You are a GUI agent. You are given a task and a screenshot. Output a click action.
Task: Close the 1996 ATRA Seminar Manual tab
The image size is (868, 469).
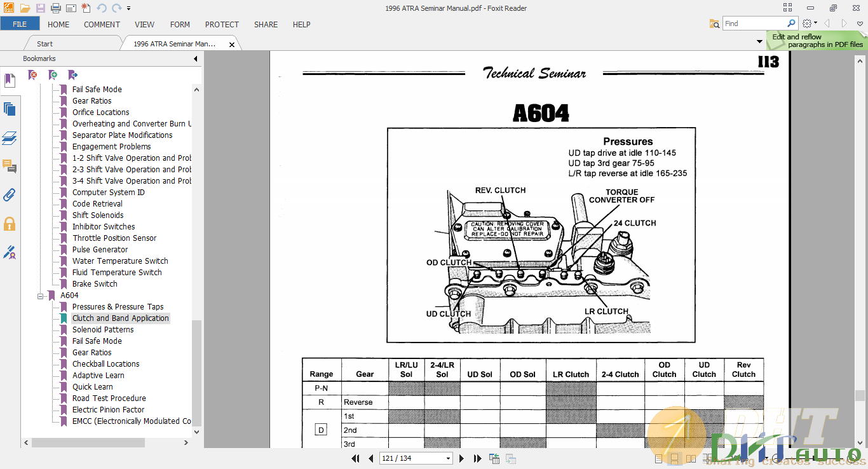(x=232, y=44)
